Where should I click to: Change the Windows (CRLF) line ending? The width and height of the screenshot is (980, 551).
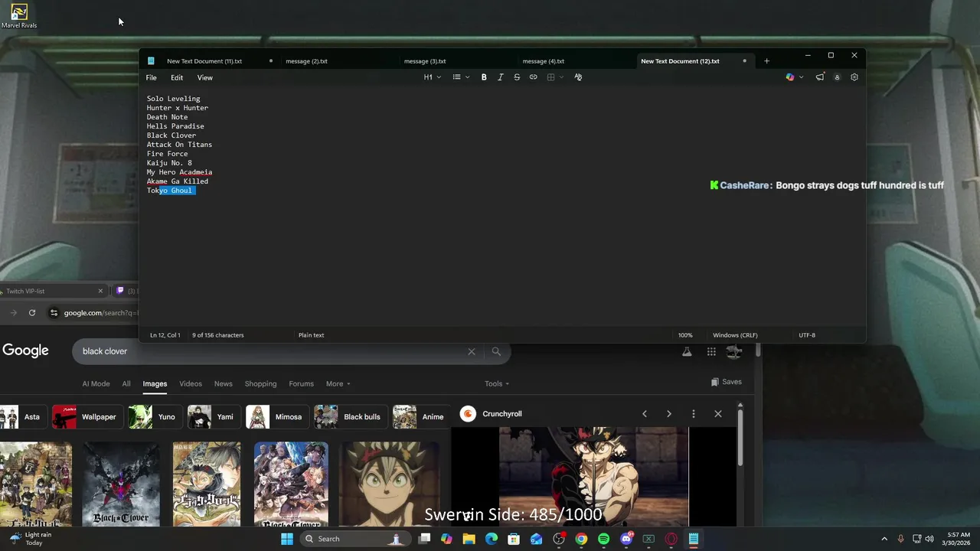pos(735,335)
